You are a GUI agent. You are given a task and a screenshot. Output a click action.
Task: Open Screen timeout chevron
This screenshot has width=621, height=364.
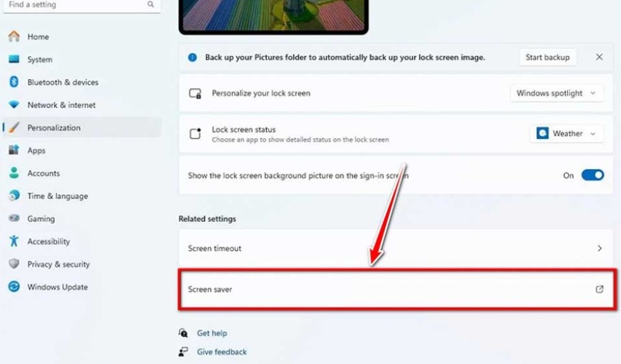click(599, 249)
